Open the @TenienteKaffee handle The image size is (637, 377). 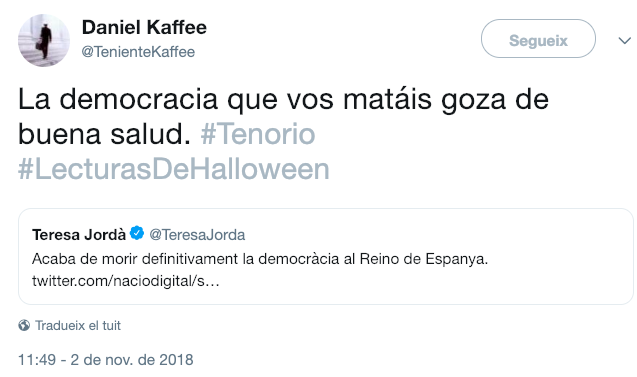pyautogui.click(x=138, y=52)
